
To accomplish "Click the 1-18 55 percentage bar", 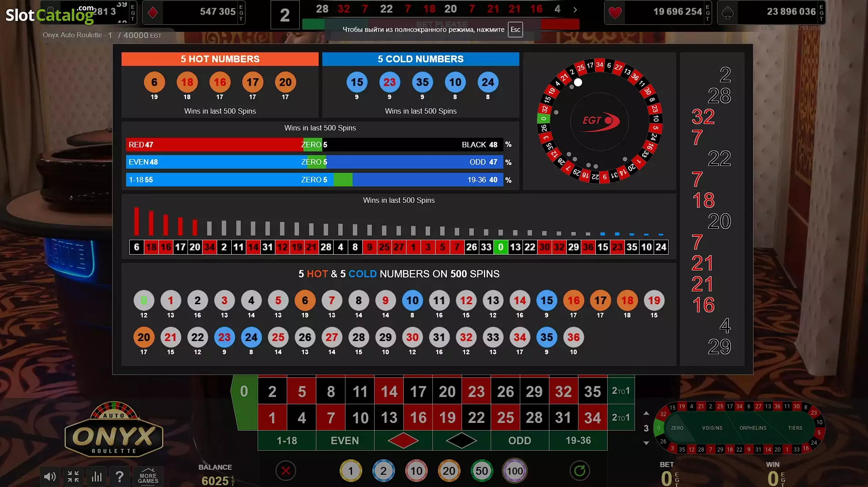I will [230, 180].
